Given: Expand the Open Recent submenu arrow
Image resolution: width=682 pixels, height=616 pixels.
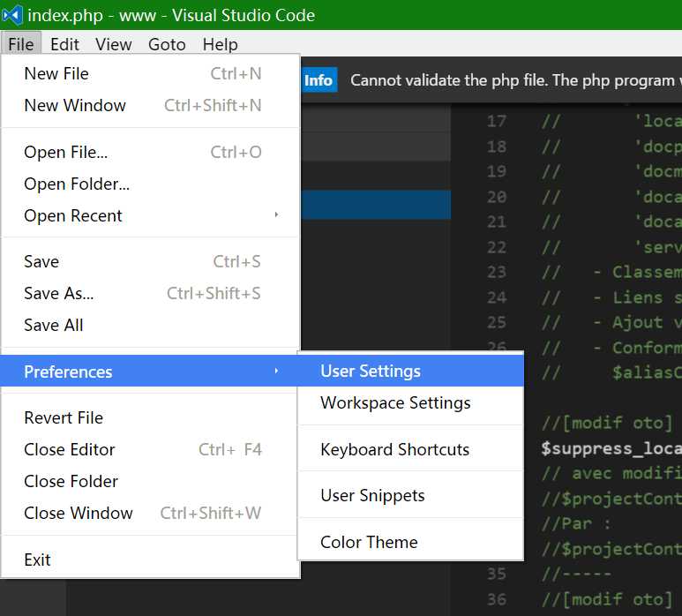Looking at the screenshot, I should point(276,215).
